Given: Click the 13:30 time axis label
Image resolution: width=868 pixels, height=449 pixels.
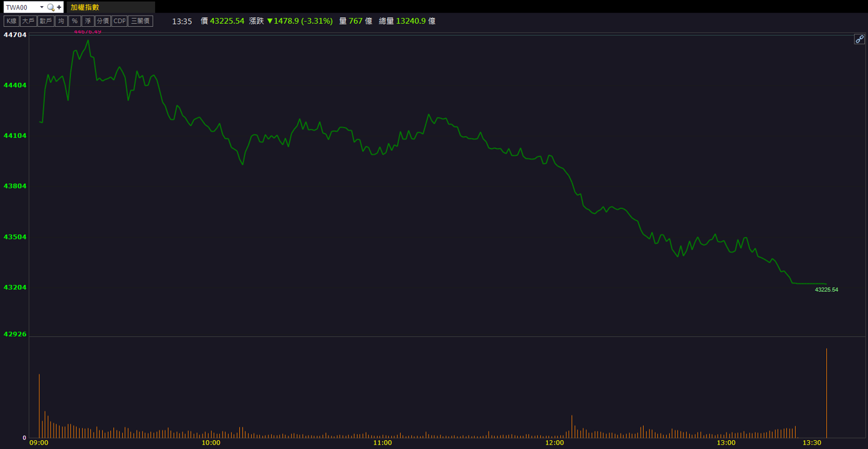Looking at the screenshot, I should pos(812,443).
